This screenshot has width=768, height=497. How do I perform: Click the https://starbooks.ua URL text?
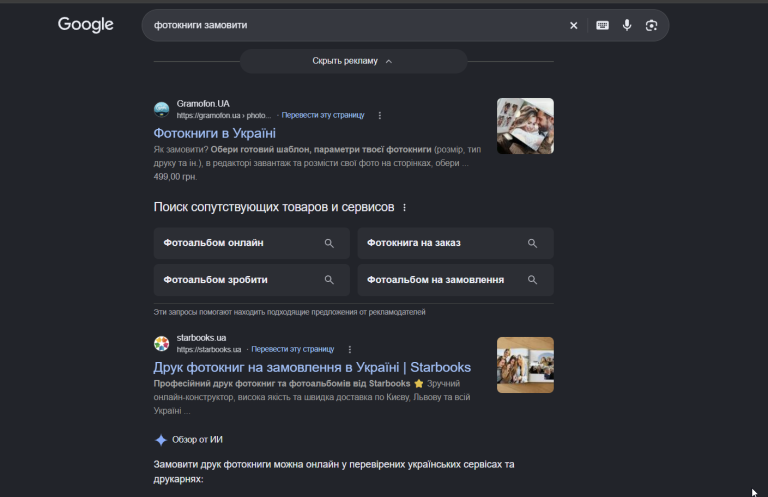(x=209, y=350)
